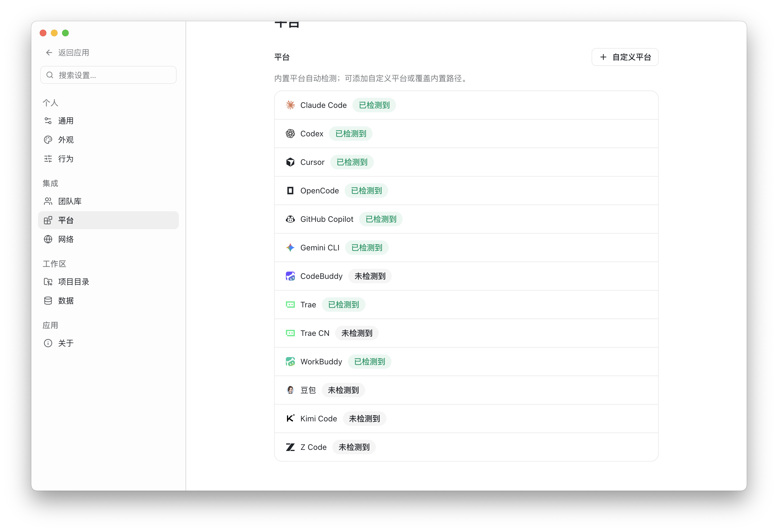Click the tuning icon beside 行为
Screen dimensions: 778x532
click(48, 159)
